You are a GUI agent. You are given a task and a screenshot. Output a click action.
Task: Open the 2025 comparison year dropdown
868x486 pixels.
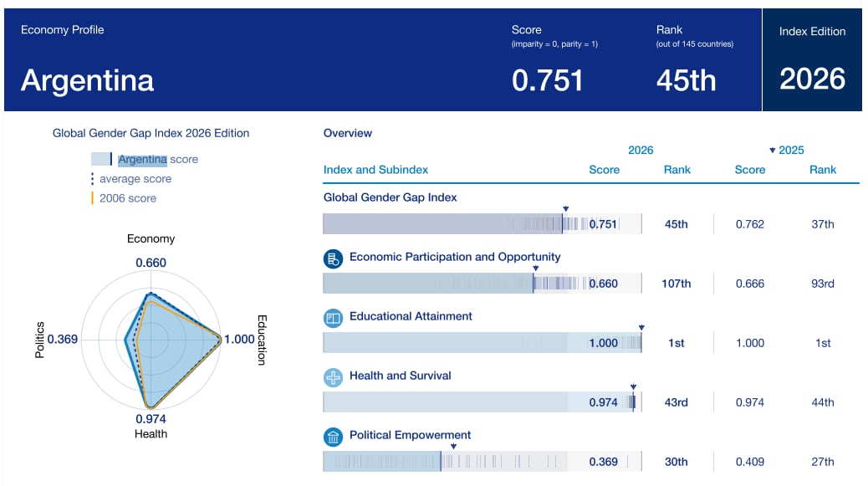tap(786, 150)
